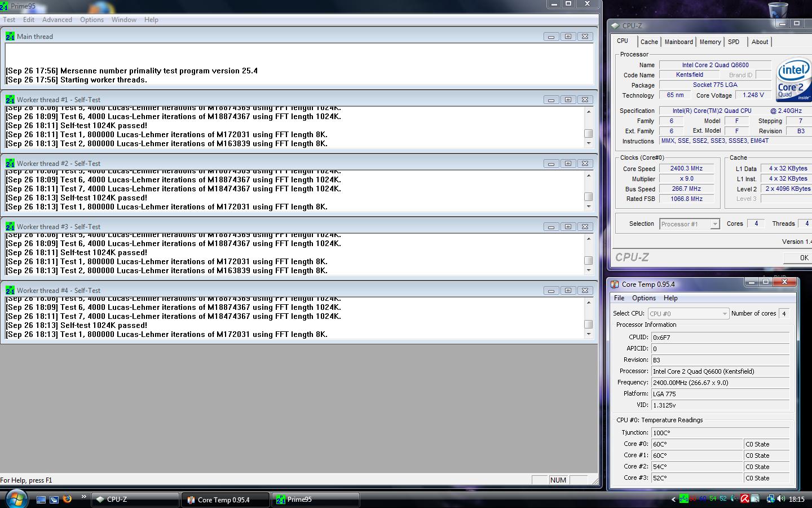Open the Test menu in Prime95
Image resolution: width=812 pixels, height=508 pixels.
pyautogui.click(x=9, y=19)
